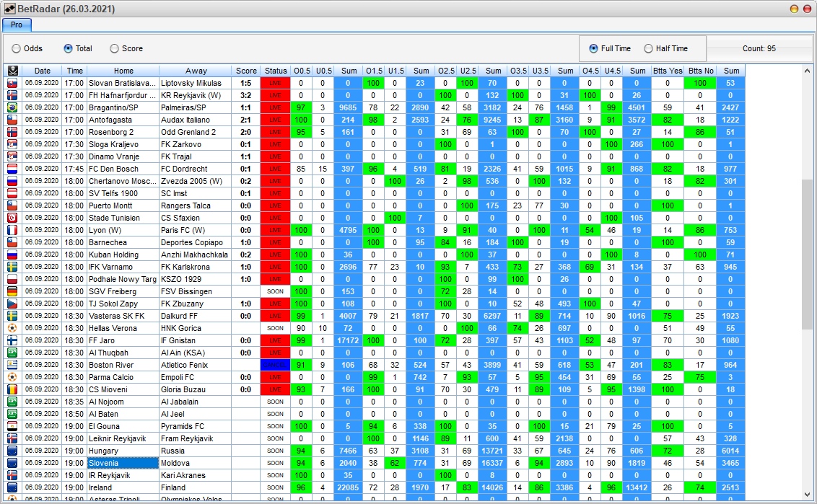This screenshot has width=817, height=504.
Task: Click Chile flag in Antofagasta row
Action: [x=12, y=120]
